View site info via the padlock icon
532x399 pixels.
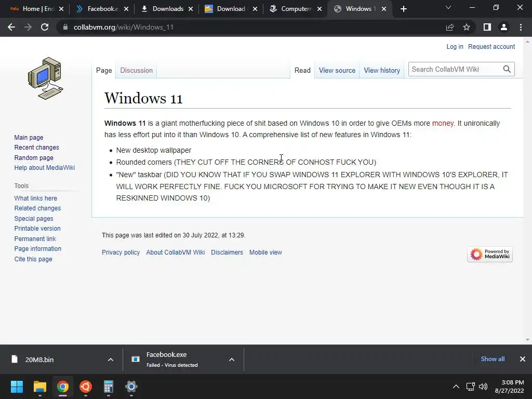tap(65, 27)
